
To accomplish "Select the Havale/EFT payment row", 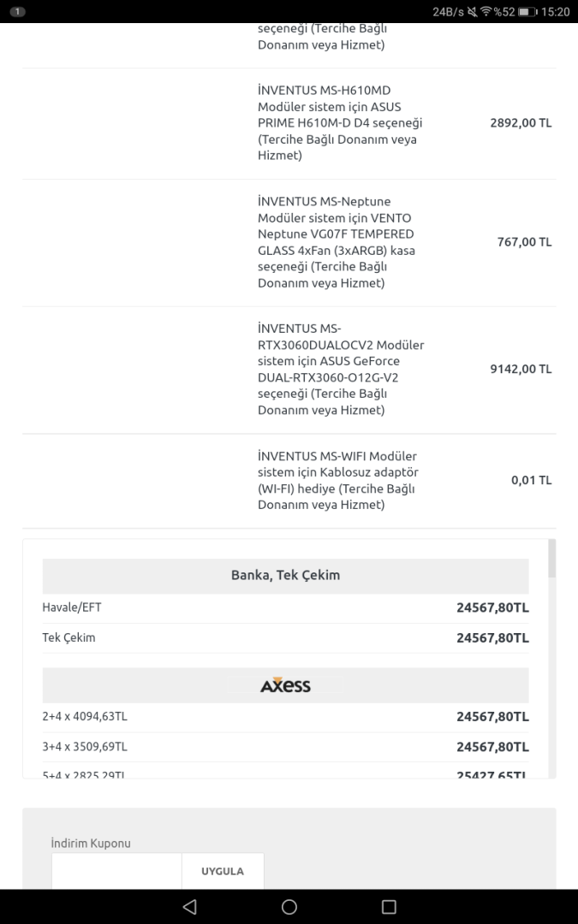I will click(285, 607).
